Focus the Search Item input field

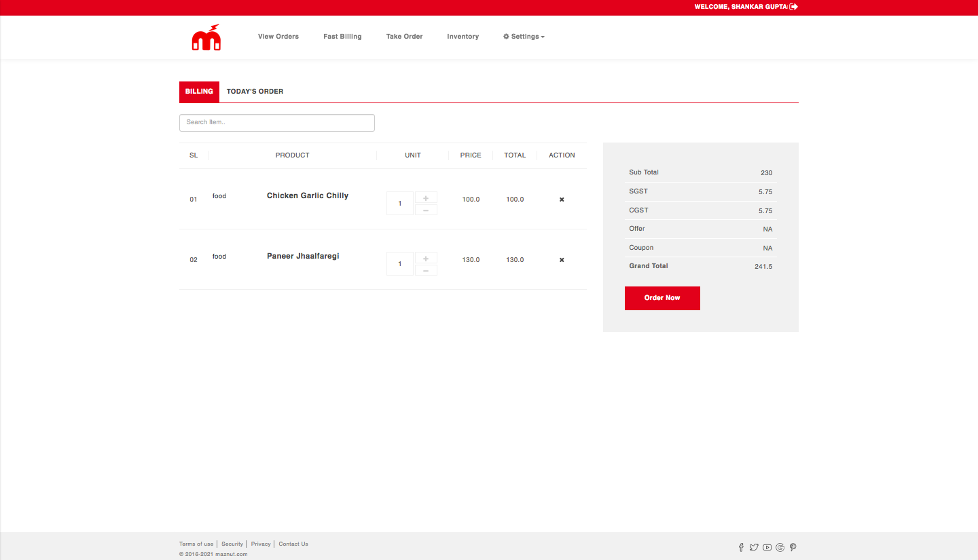point(277,123)
